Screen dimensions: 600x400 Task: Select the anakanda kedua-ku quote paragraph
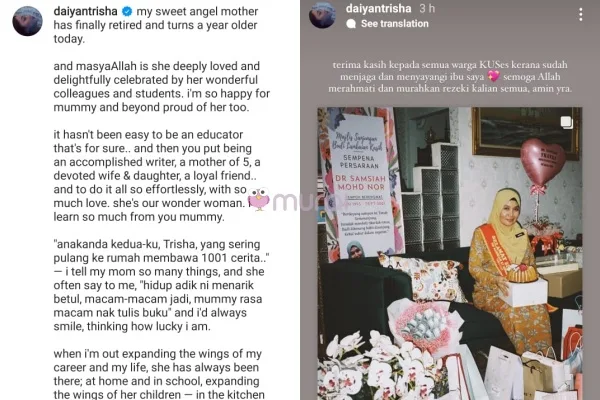click(161, 285)
